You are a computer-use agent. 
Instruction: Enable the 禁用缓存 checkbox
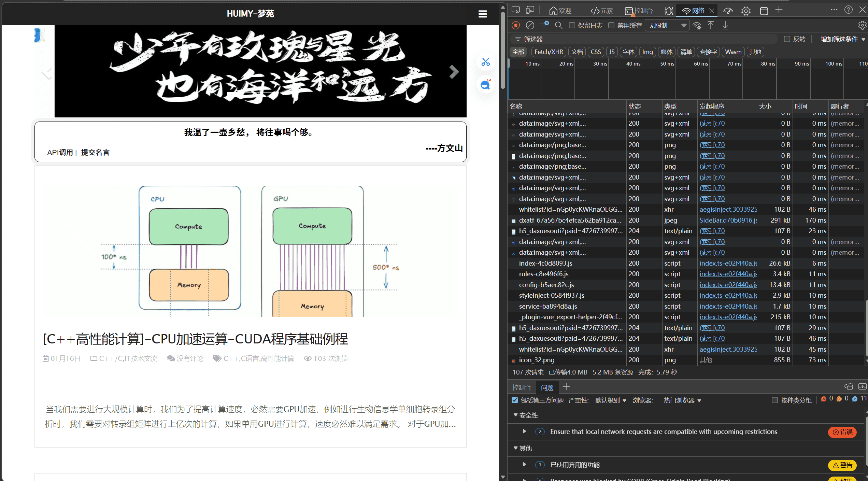pyautogui.click(x=611, y=25)
